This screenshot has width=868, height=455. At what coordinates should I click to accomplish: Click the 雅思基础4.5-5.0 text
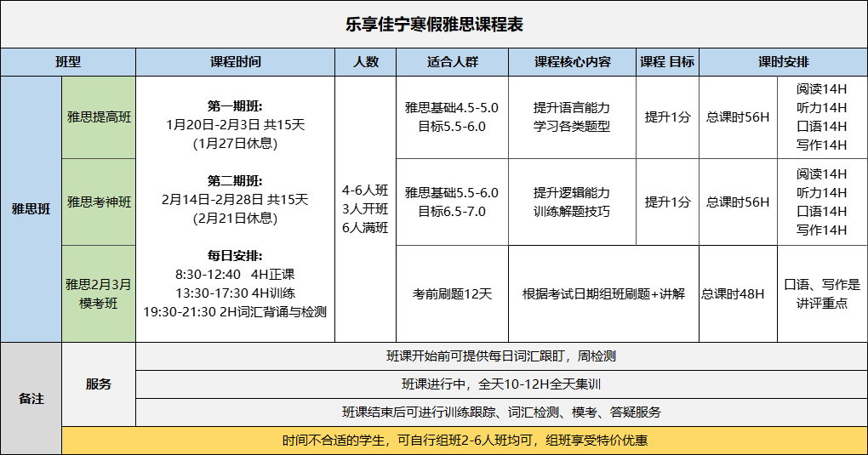(452, 108)
